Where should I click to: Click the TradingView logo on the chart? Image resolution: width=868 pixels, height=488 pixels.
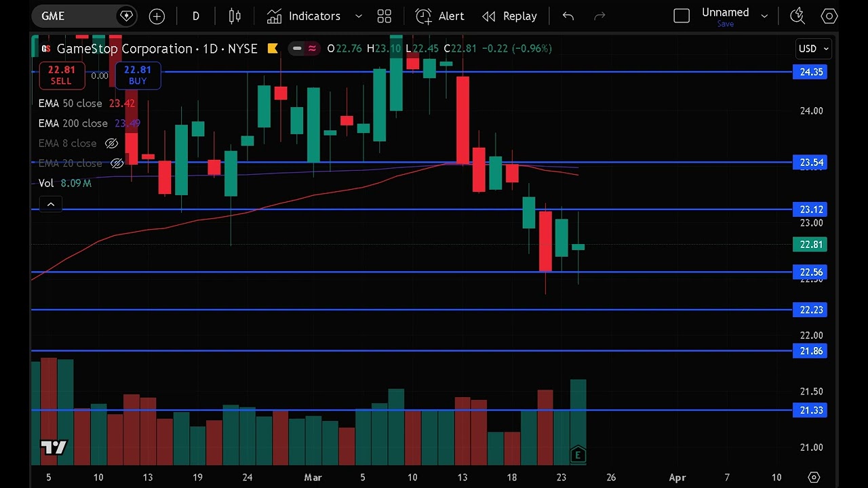(54, 448)
